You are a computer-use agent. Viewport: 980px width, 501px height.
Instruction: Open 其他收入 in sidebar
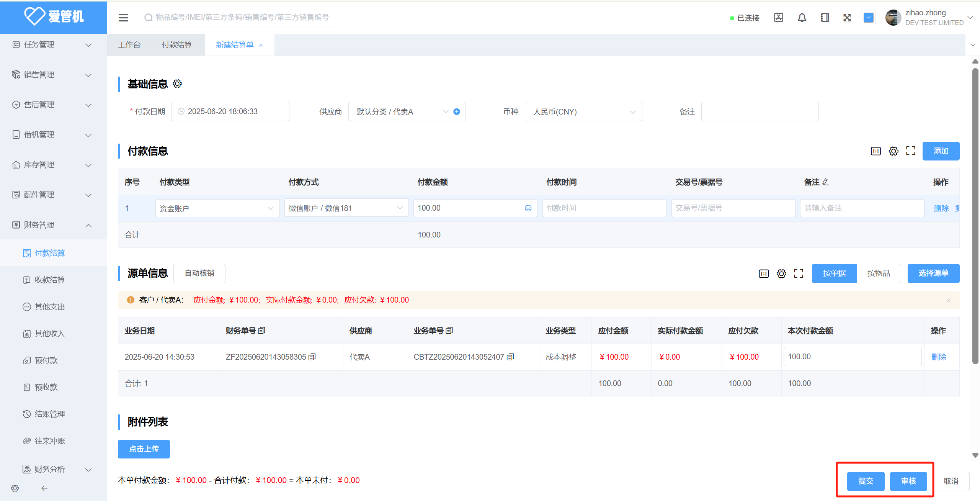tap(54, 333)
